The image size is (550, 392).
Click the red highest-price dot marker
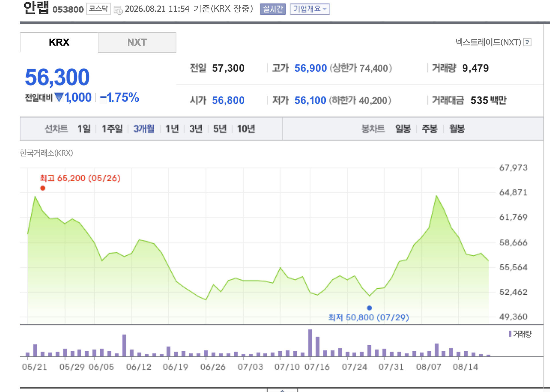43,188
